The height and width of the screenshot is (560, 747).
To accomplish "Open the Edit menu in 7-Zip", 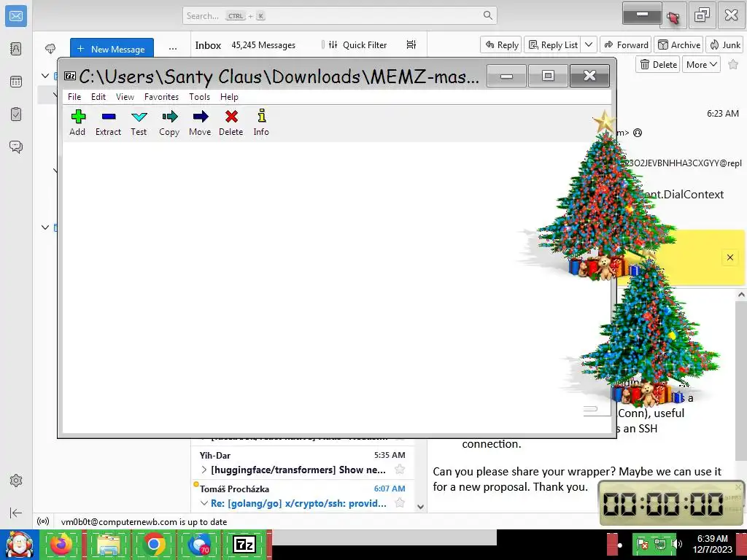I will (x=98, y=97).
